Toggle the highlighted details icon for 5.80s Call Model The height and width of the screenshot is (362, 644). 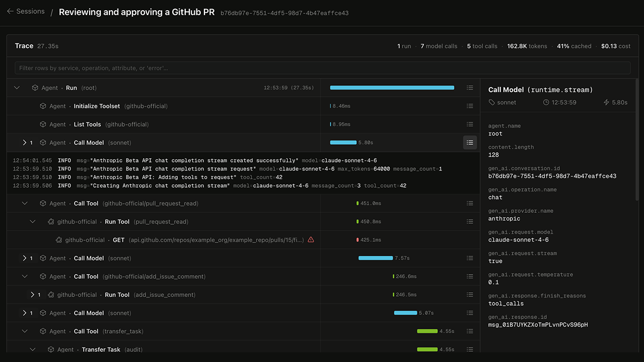tap(470, 143)
